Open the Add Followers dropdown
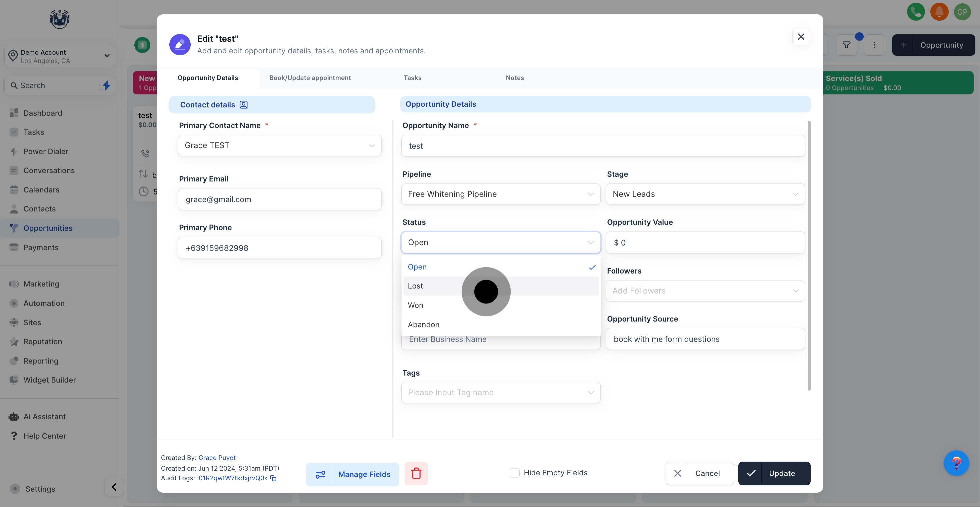Screen dimensions: 980x507 [705, 291]
